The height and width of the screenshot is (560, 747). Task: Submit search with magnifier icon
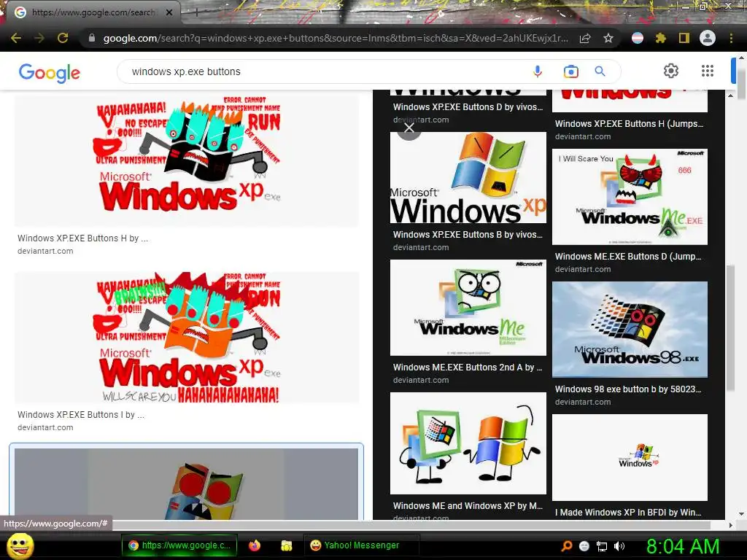point(600,71)
